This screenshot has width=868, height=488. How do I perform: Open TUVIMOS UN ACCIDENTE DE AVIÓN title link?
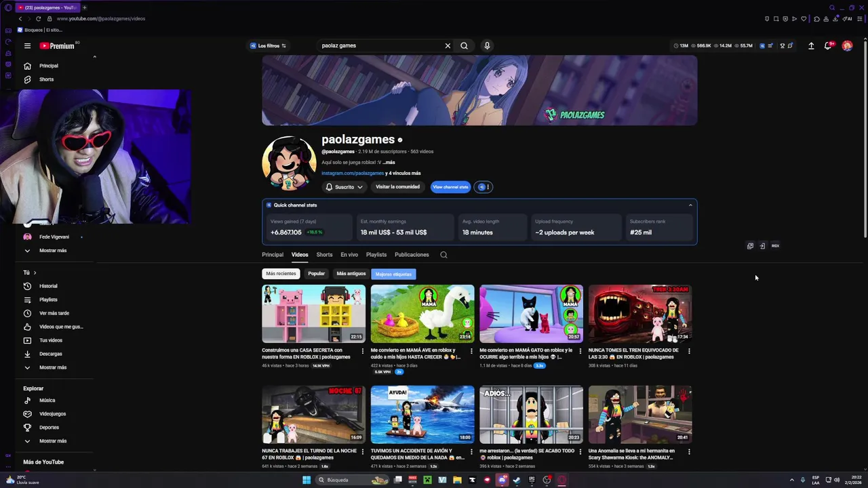click(x=417, y=454)
